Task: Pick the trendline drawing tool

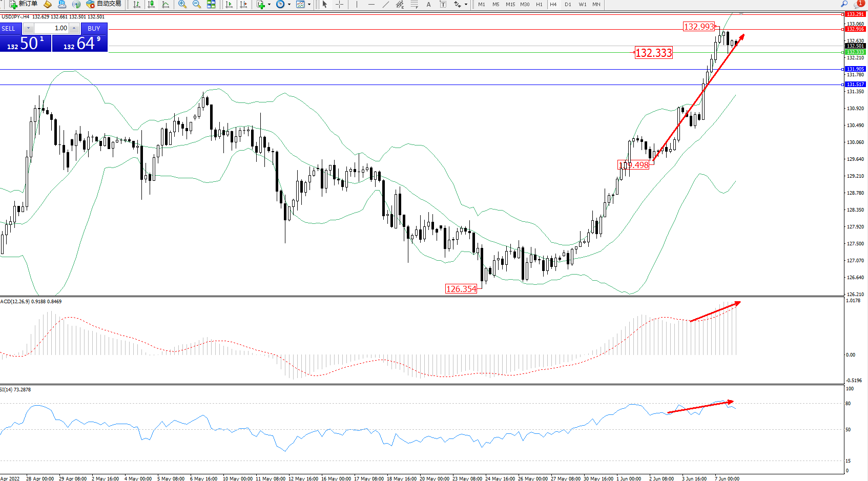Action: click(x=385, y=4)
